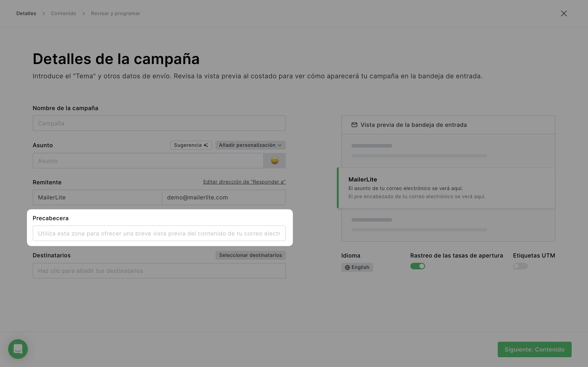Expand the Añadir personalización dropdown
The image size is (588, 367).
250,145
